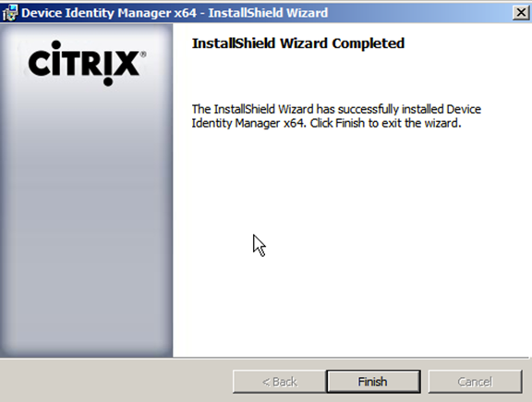Click the Finish button to exit the wizard
The height and width of the screenshot is (402, 532).
click(373, 382)
